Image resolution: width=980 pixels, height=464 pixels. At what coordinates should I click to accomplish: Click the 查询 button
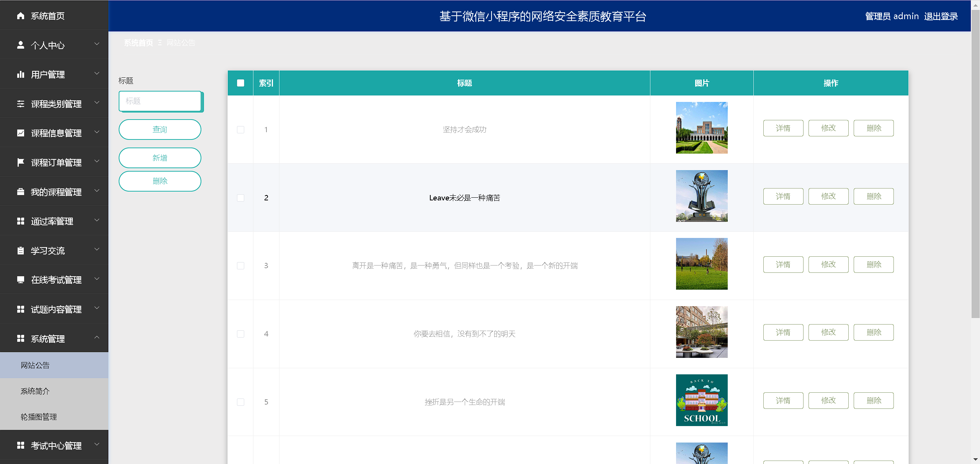pyautogui.click(x=160, y=130)
